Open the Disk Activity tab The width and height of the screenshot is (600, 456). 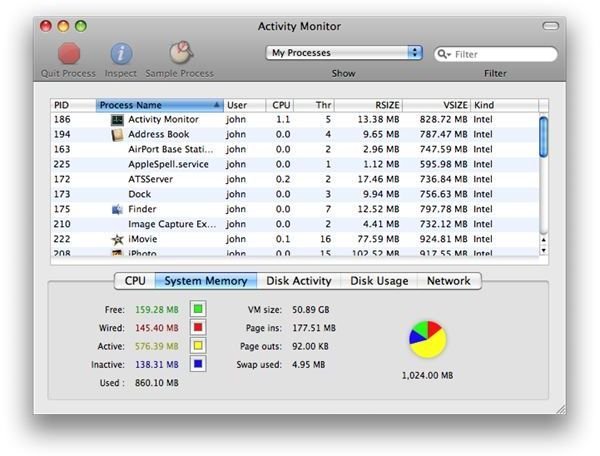298,281
